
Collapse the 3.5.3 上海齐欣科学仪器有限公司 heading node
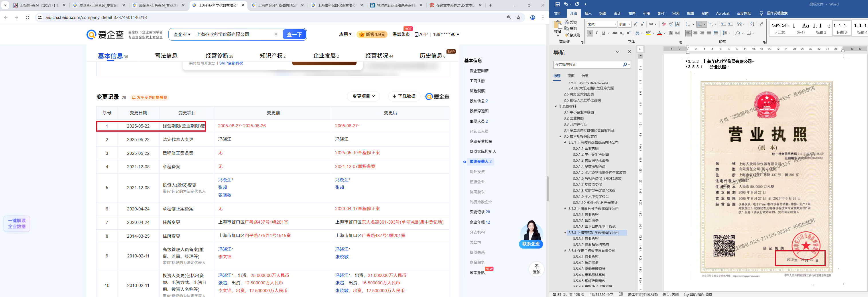(x=565, y=232)
